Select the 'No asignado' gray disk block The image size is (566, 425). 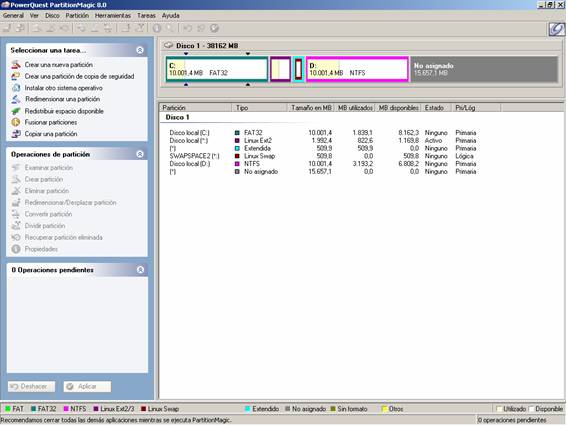pyautogui.click(x=484, y=69)
